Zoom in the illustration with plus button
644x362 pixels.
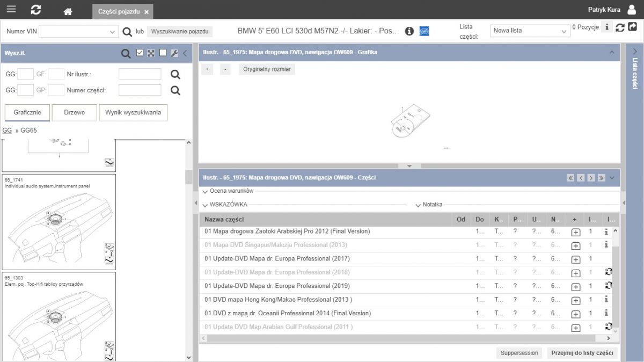click(208, 69)
